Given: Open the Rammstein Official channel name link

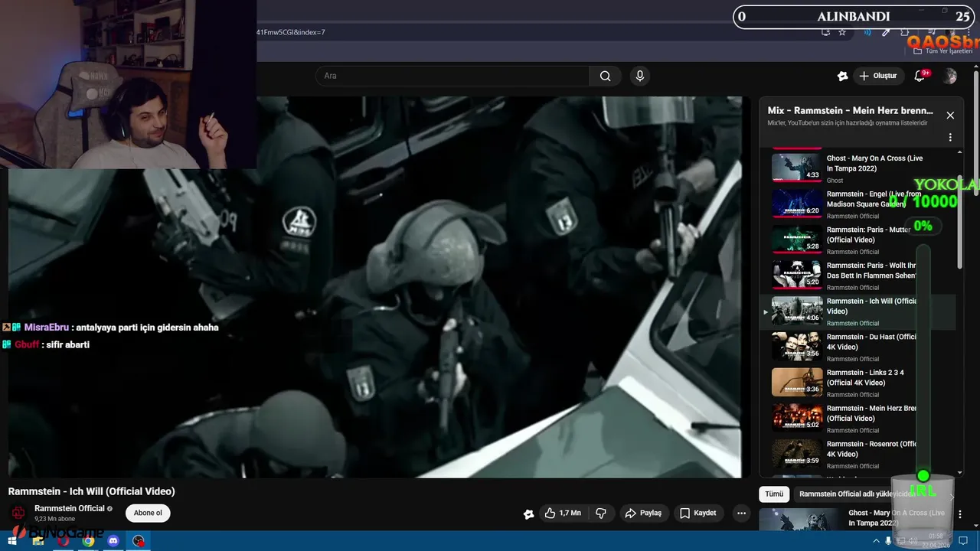Looking at the screenshot, I should [70, 508].
